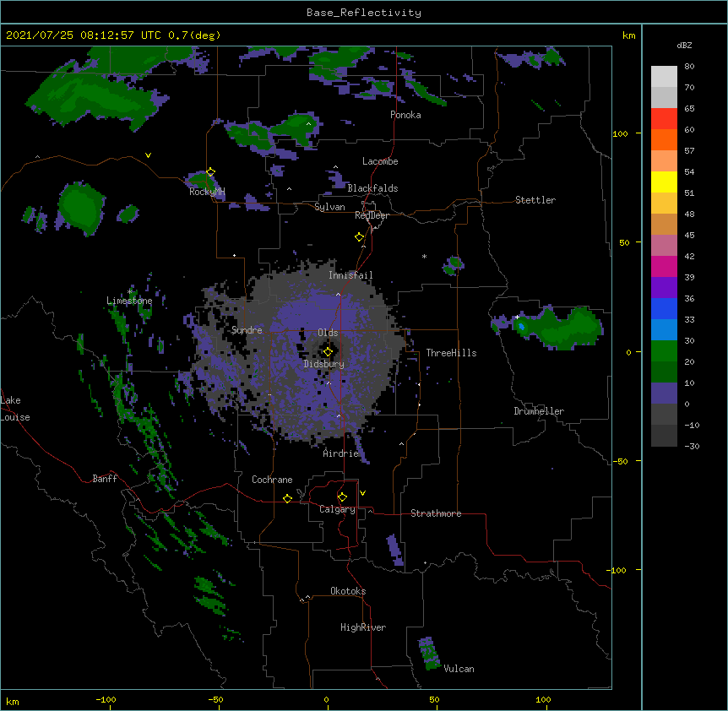Image resolution: width=728 pixels, height=711 pixels.
Task: Click the Base_Reflectivity title text
Action: point(363,13)
